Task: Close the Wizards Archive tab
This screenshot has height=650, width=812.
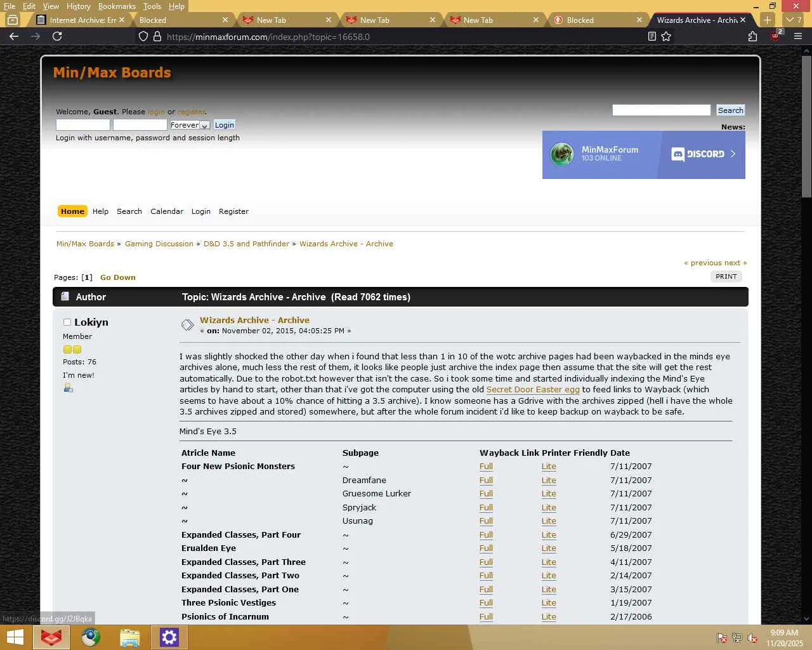Action: 743,20
